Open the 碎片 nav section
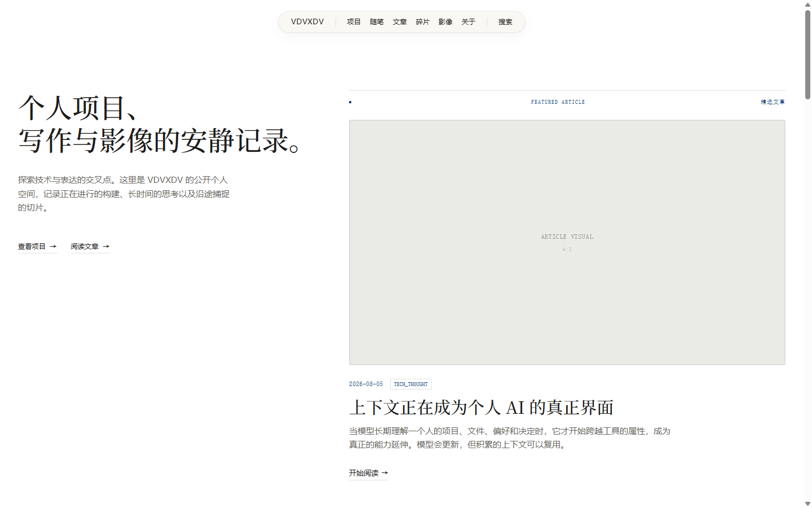 (422, 22)
